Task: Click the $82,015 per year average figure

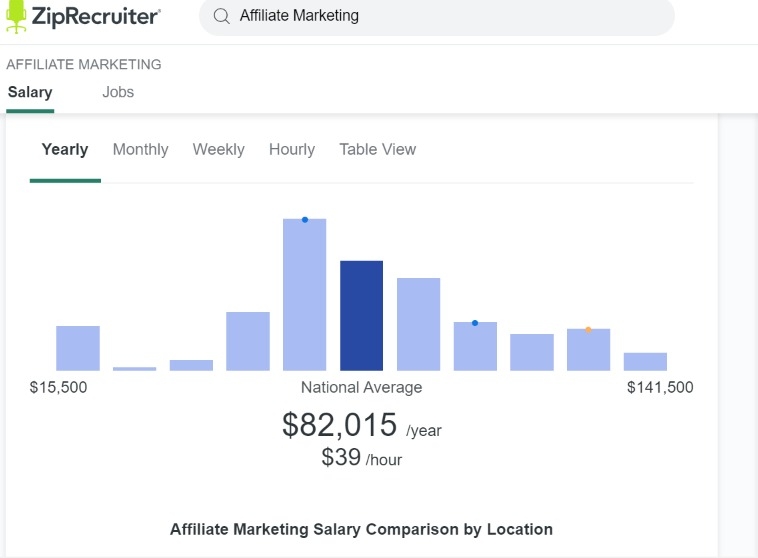Action: [x=340, y=425]
